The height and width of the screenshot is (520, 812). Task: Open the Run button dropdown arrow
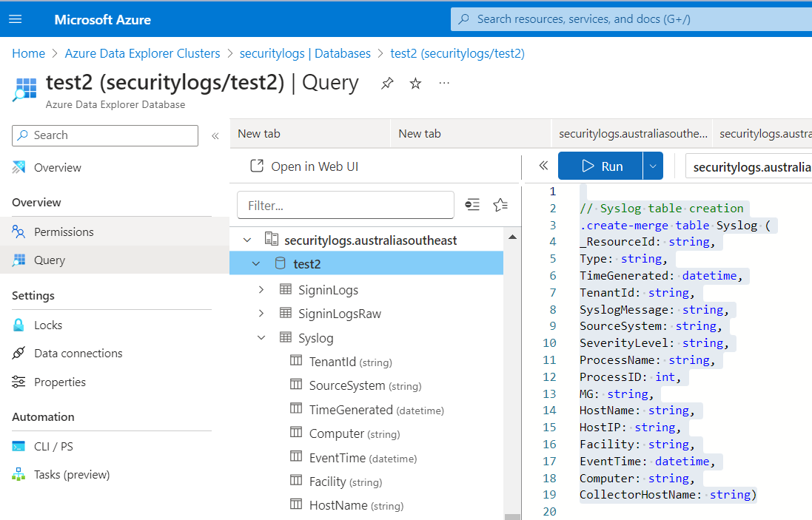click(x=653, y=166)
